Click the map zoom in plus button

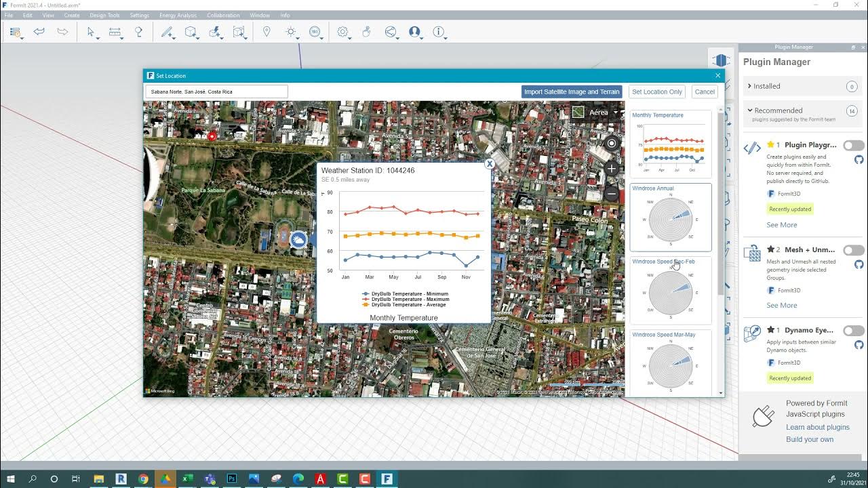(x=612, y=168)
